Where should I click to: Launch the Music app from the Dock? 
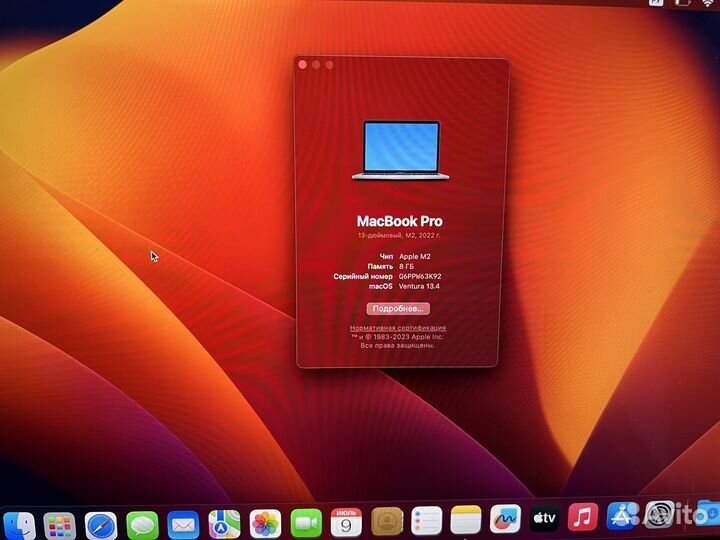tap(583, 517)
